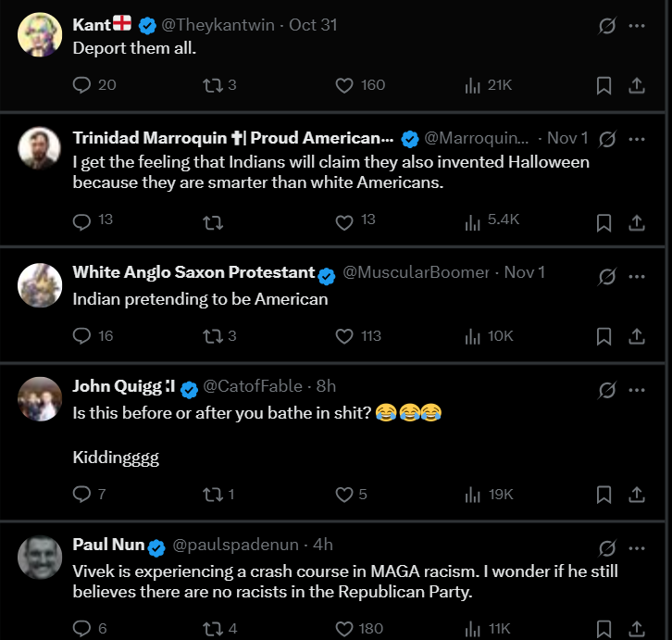Reply to Kant's post
Screen dimensions: 672x640
82,85
